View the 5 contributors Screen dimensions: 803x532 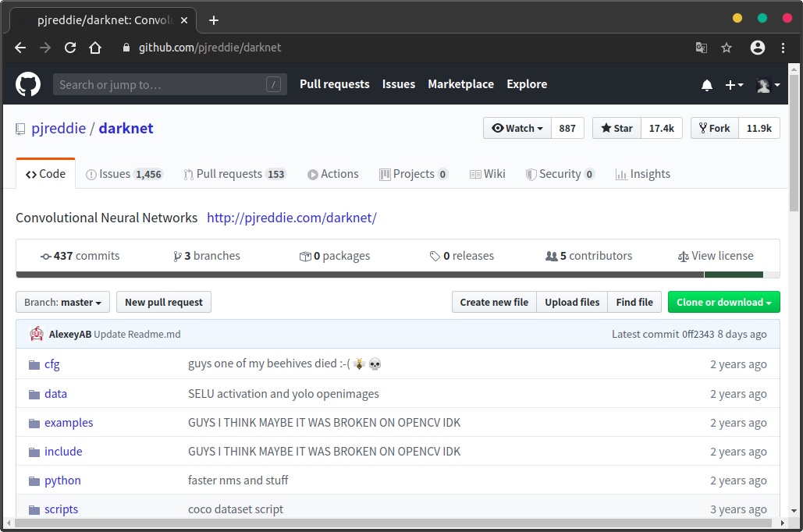(589, 256)
